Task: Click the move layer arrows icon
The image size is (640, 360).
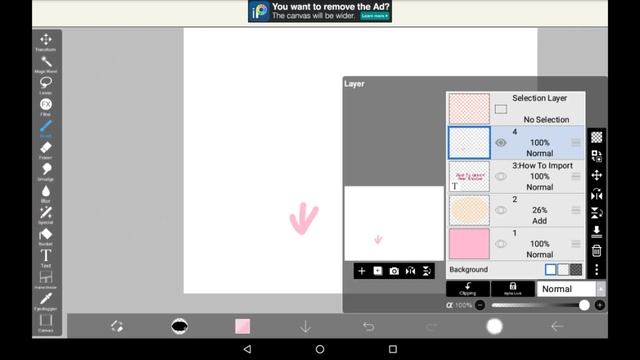Action: [x=597, y=175]
